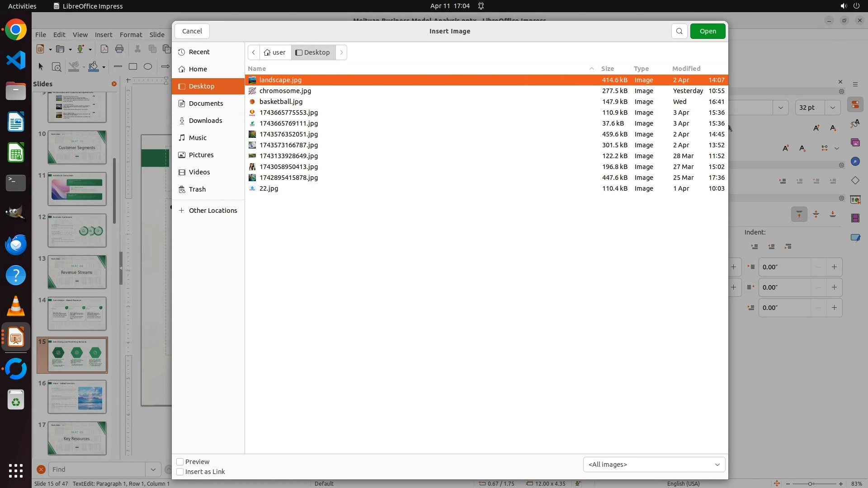Open sidebar Gallery panel icon
868x488 pixels.
coord(855,143)
